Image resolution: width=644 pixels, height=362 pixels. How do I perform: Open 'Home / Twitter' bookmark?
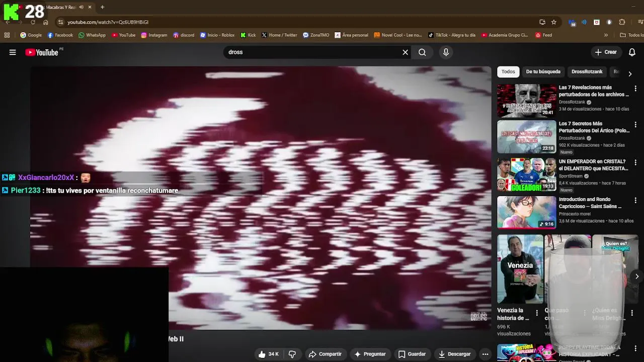pos(279,35)
